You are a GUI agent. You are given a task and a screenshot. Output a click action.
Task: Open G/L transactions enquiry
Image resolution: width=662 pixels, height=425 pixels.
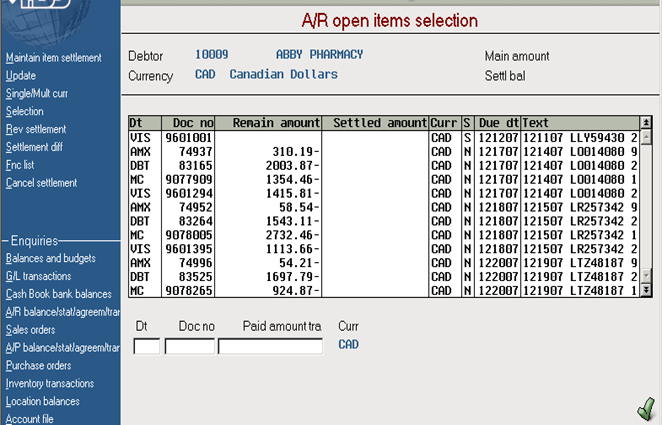pos(38,276)
